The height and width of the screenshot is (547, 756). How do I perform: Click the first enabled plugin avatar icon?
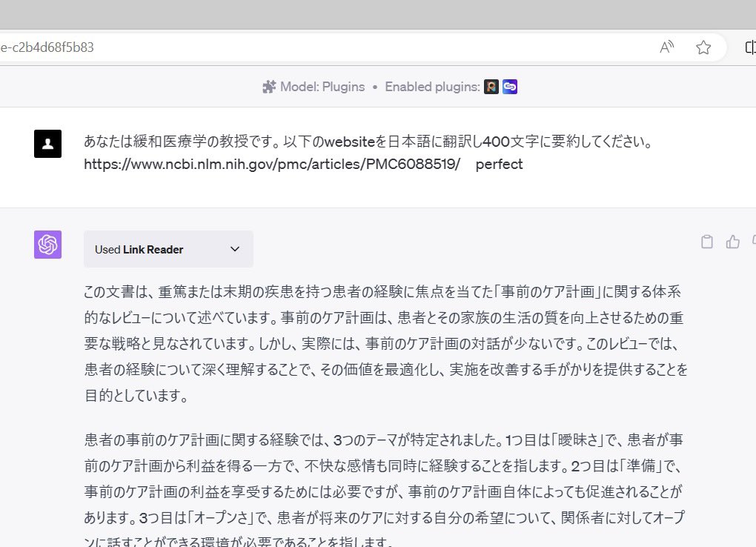(x=491, y=87)
